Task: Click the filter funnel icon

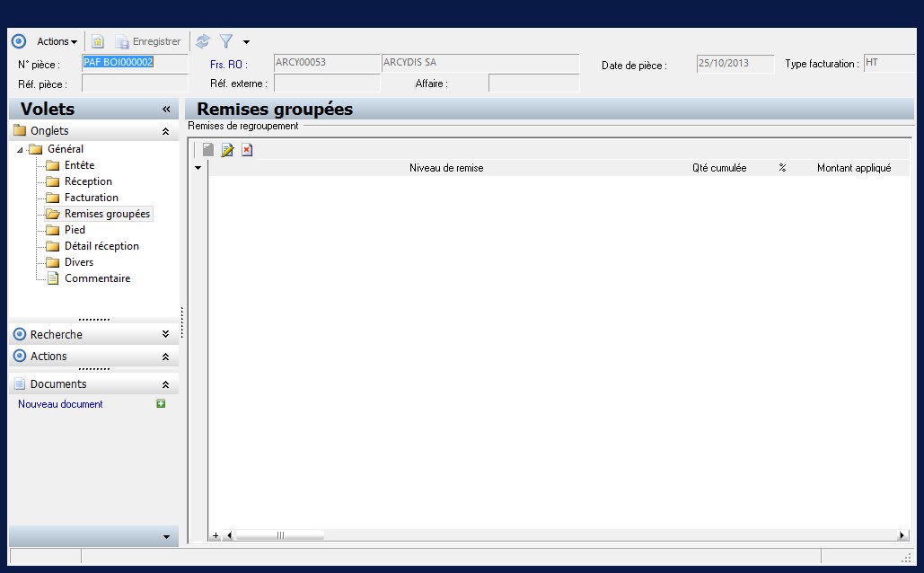Action: (225, 41)
